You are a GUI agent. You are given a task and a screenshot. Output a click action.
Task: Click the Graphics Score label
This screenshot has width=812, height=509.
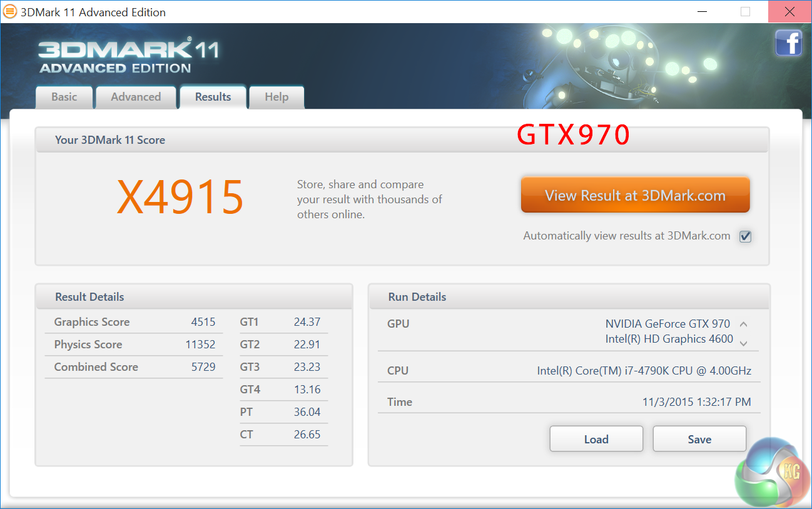[92, 322]
